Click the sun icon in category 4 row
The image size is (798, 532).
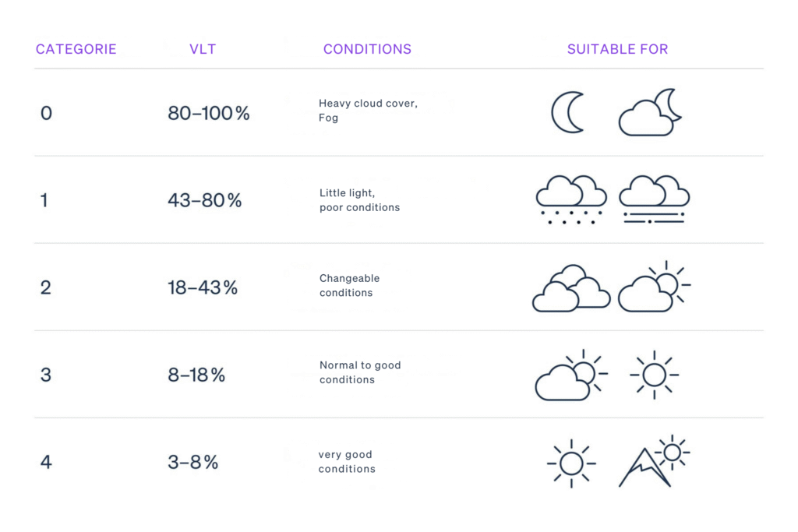click(x=571, y=463)
